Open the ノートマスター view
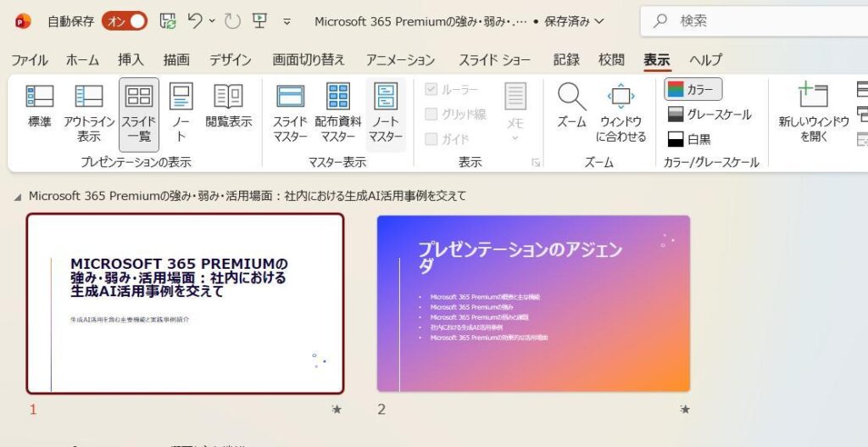868x447 pixels. (386, 115)
